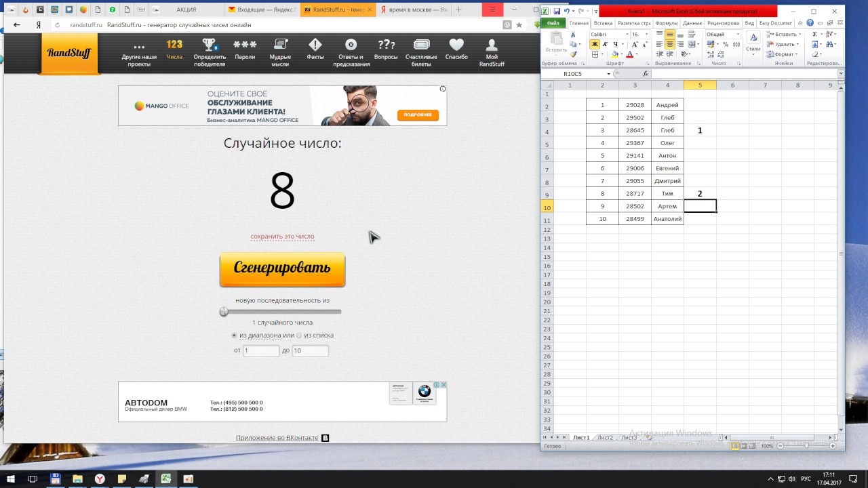This screenshot has width=868, height=488.
Task: Toggle italic К in Excel
Action: pos(605,44)
